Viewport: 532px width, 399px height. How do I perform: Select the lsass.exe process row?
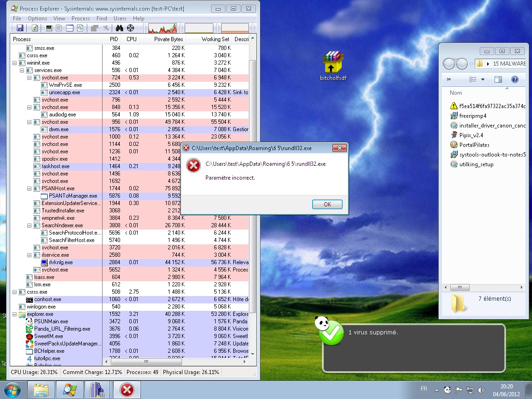coord(129,277)
